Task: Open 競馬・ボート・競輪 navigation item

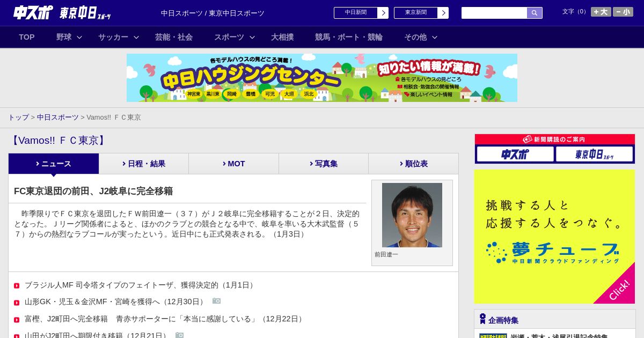Action: point(349,37)
